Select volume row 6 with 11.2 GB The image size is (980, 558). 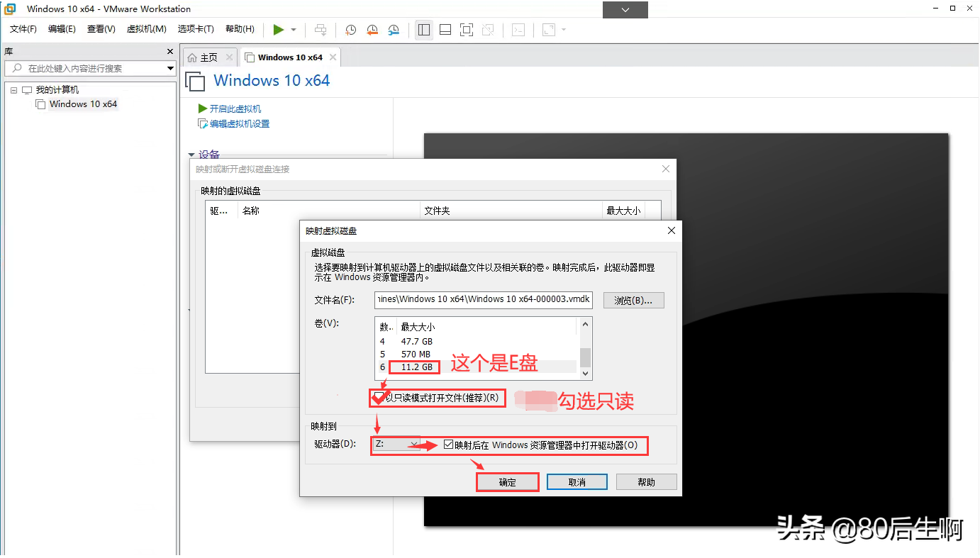coord(476,367)
